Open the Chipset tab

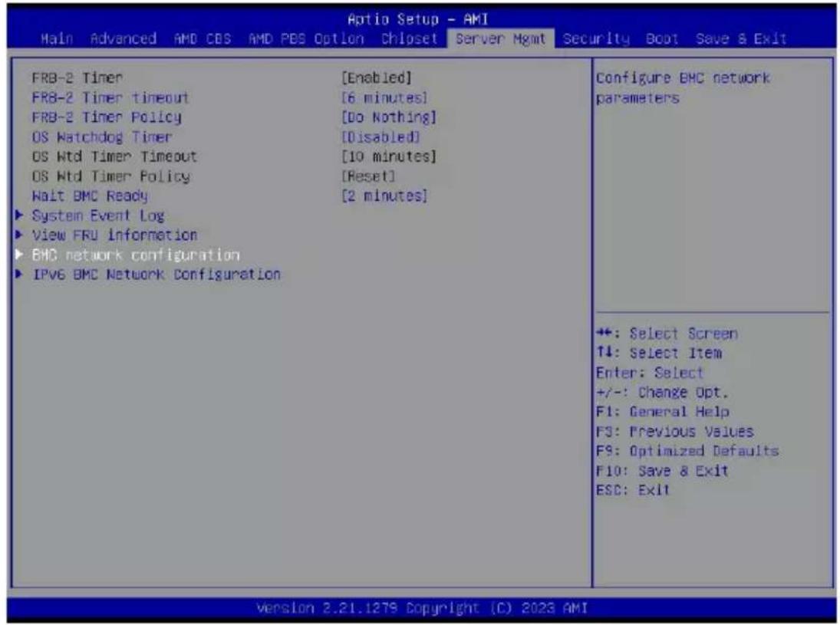click(x=410, y=38)
